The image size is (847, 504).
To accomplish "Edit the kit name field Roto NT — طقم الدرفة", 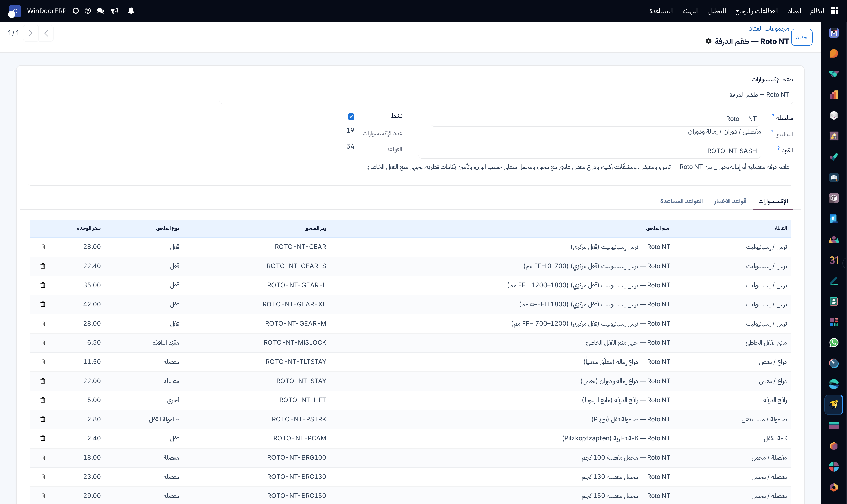I will [x=506, y=95].
